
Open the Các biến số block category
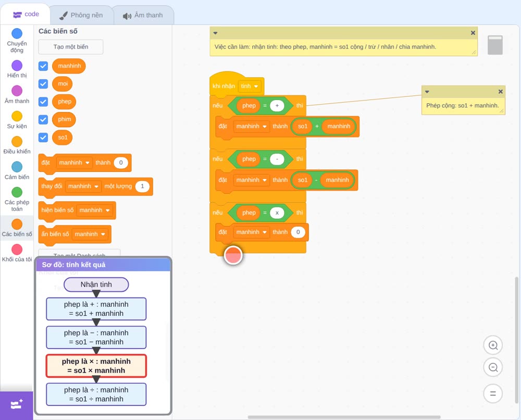coord(17,228)
